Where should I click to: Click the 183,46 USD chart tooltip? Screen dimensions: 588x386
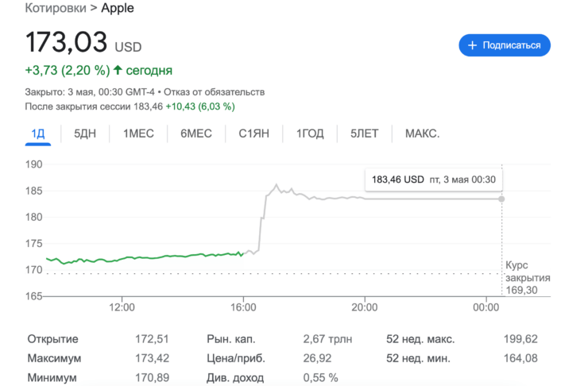tap(434, 179)
